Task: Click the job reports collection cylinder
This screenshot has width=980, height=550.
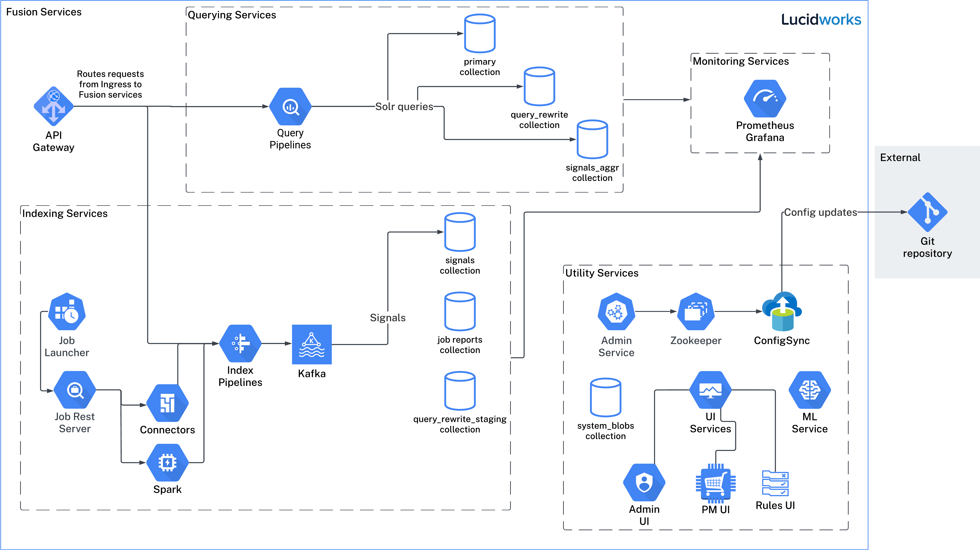Action: (460, 312)
